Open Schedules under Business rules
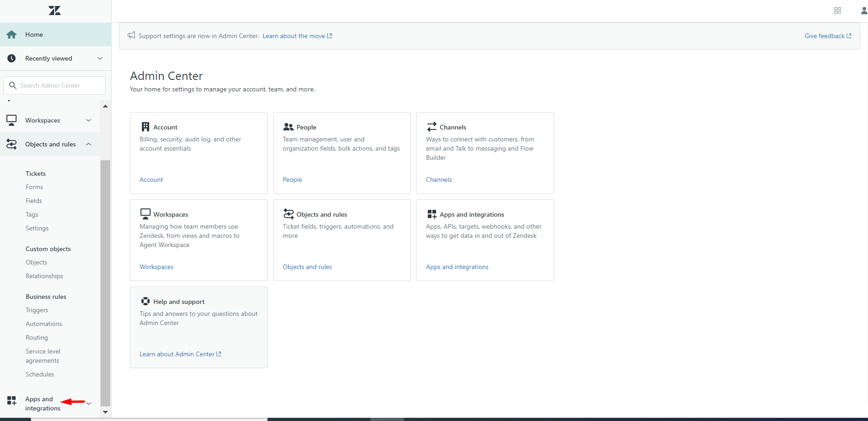Image resolution: width=868 pixels, height=421 pixels. 40,374
